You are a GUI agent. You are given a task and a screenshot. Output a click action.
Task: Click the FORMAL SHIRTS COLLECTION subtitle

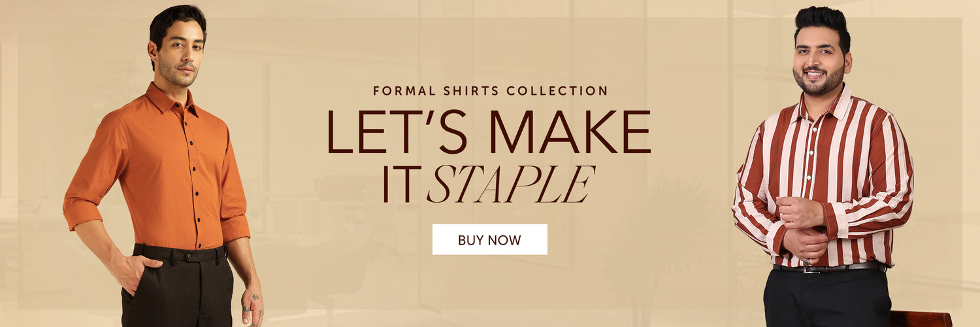coord(490,91)
